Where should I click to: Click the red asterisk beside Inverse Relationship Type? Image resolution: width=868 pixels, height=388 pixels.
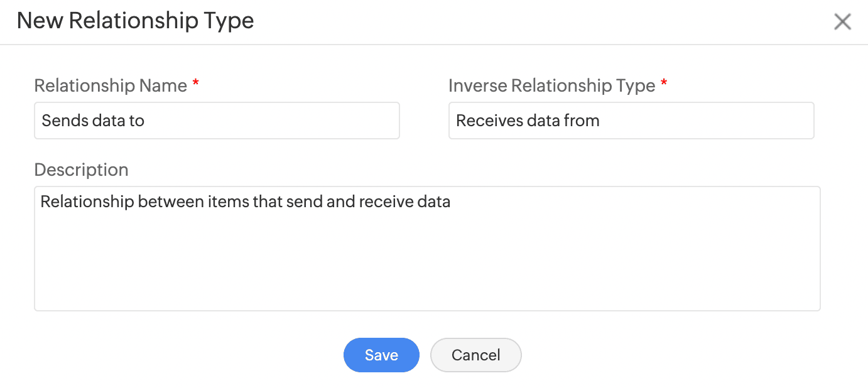tap(664, 84)
